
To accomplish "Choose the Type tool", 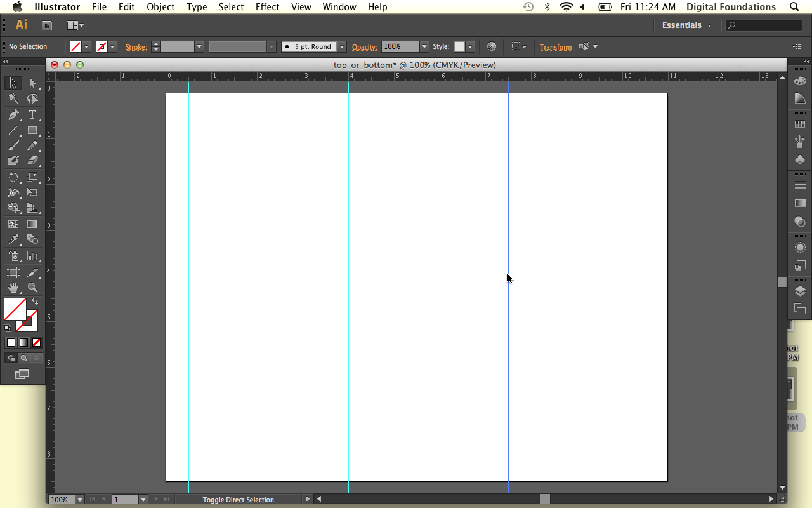I will [x=32, y=115].
